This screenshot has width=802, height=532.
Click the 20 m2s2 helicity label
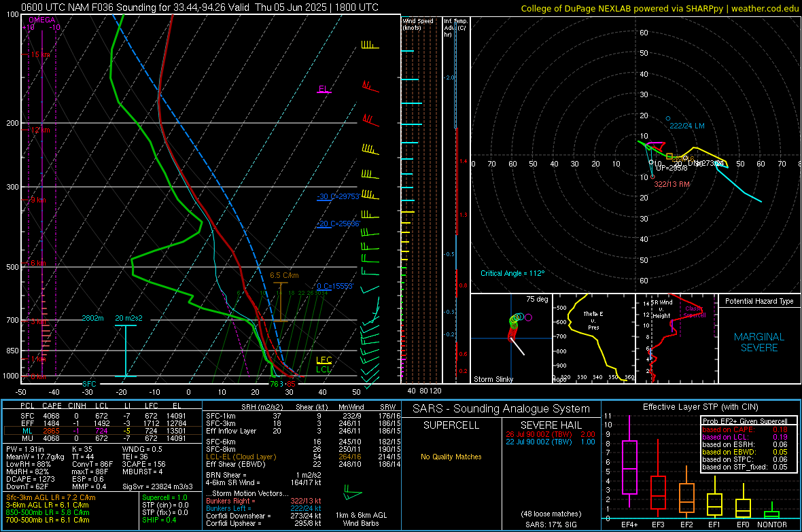(x=128, y=318)
